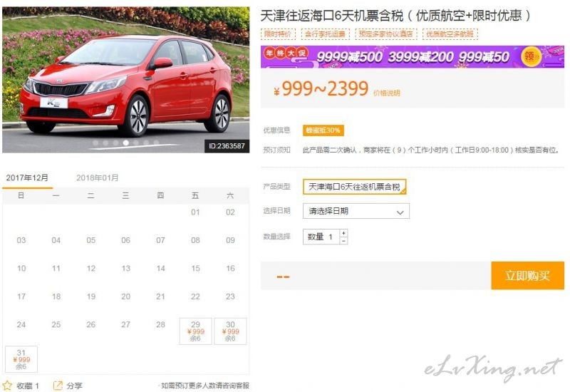This screenshot has height=392, width=570.
Task: Click the quantity input field showing 1
Action: (x=321, y=237)
